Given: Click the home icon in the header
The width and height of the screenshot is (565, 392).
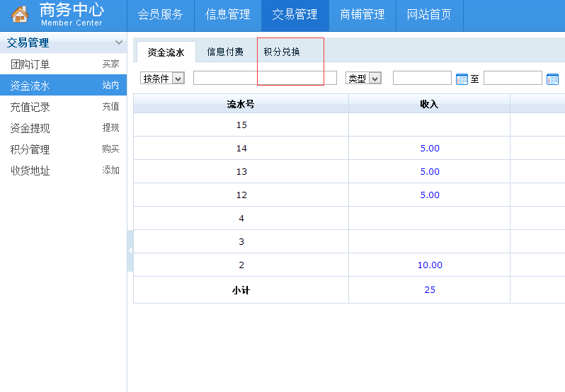Looking at the screenshot, I should coord(19,14).
